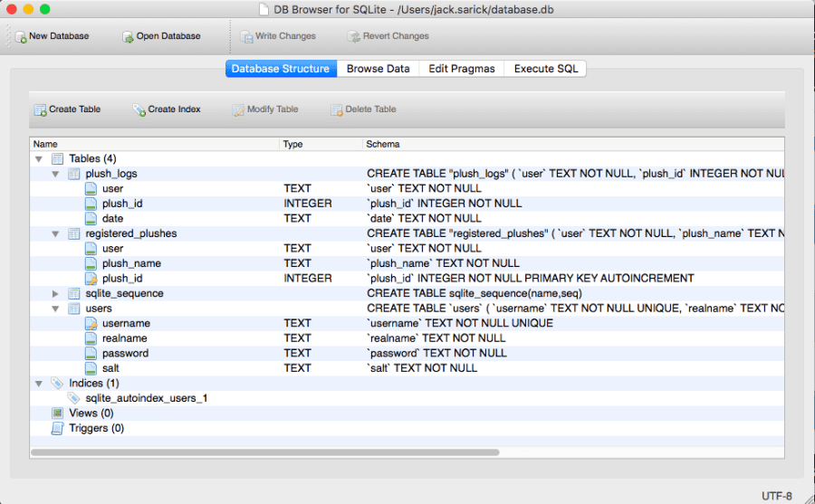
Task: Click the password field icon
Action: 91,353
